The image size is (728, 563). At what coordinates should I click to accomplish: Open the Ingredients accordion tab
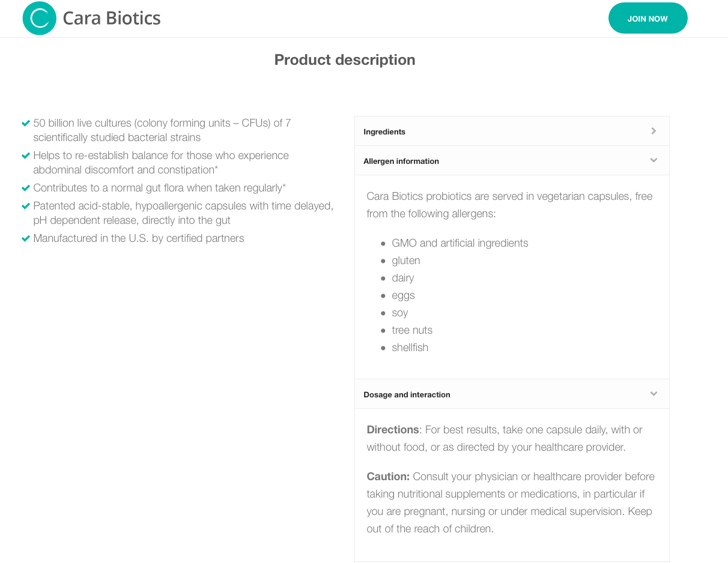[x=384, y=131]
